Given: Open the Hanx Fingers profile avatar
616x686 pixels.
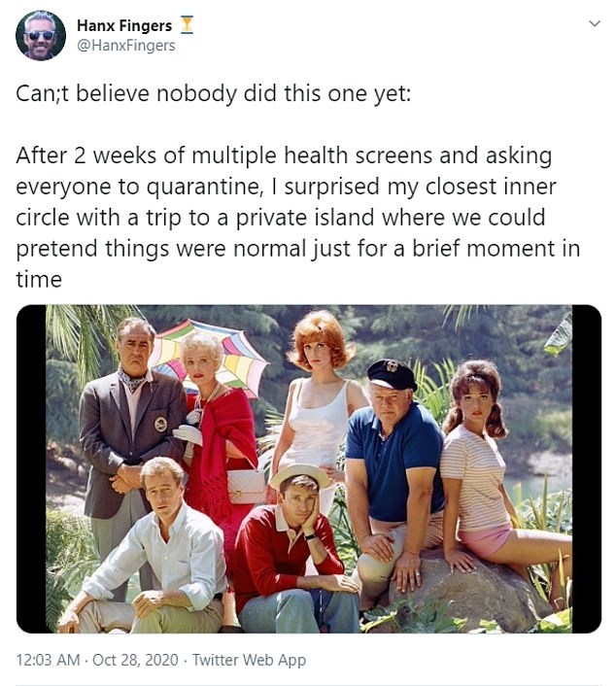Looking at the screenshot, I should click(x=41, y=35).
